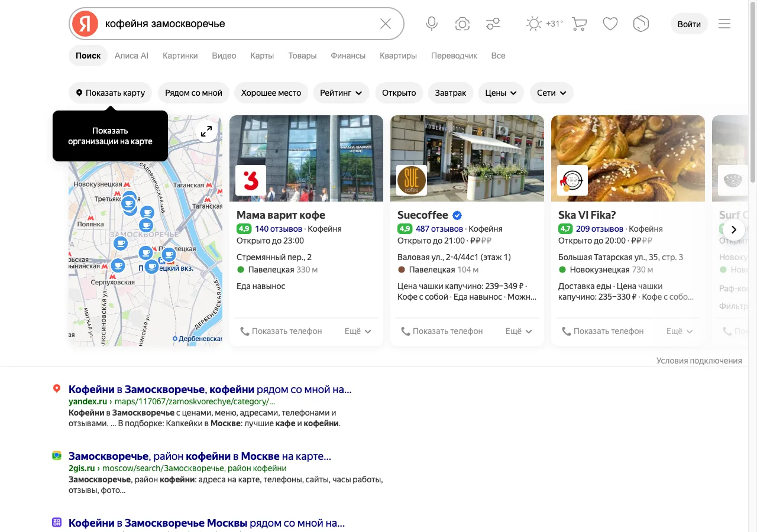This screenshot has width=757, height=532.
Task: Open Условия подключения link
Action: (x=699, y=361)
